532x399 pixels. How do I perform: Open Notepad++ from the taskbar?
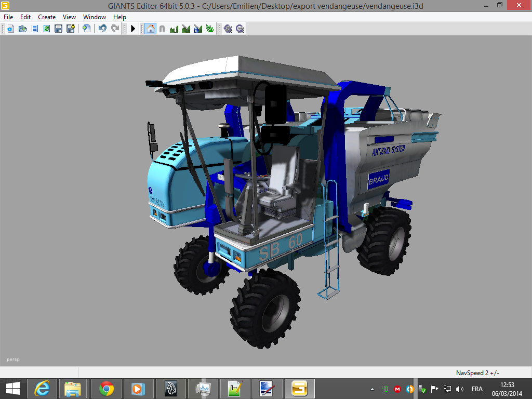235,389
